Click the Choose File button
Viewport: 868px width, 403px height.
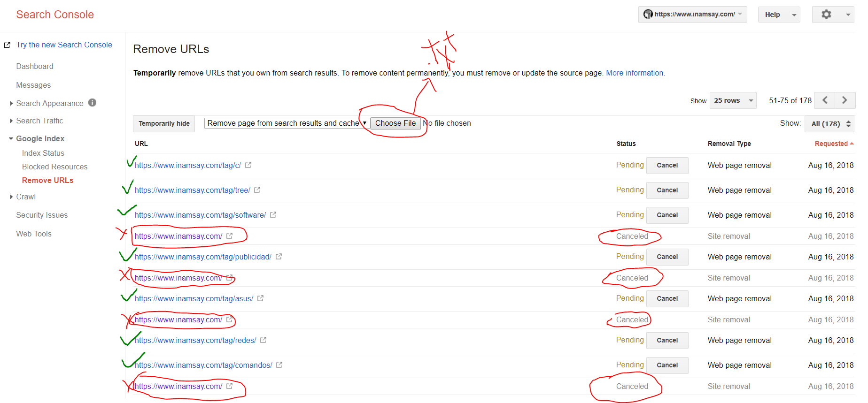(395, 123)
